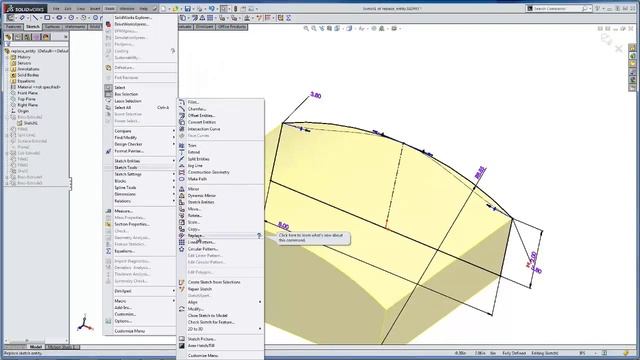Screen dimensions: 640x360
Task: Select Top Plane in feature tree
Action: tap(27, 99)
